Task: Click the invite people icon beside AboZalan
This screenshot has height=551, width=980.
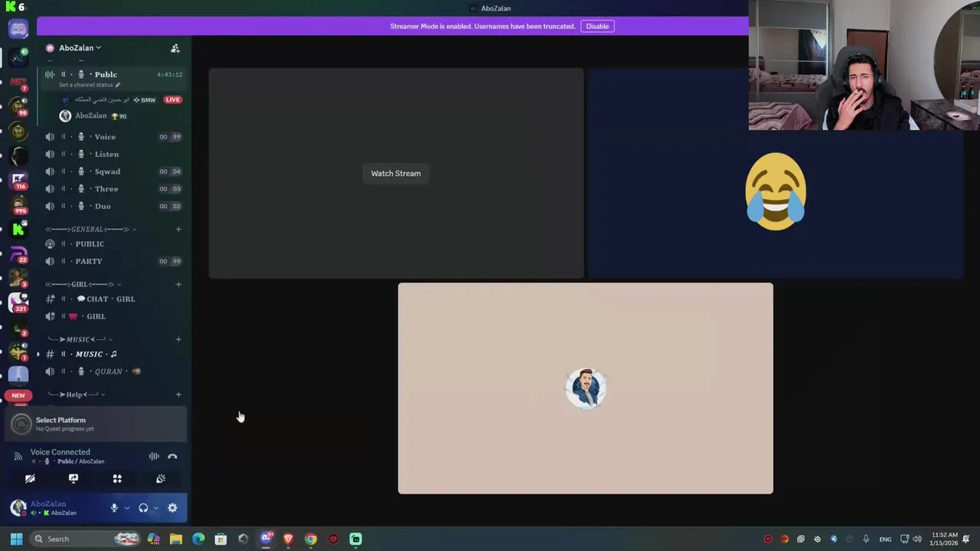Action: [x=175, y=48]
